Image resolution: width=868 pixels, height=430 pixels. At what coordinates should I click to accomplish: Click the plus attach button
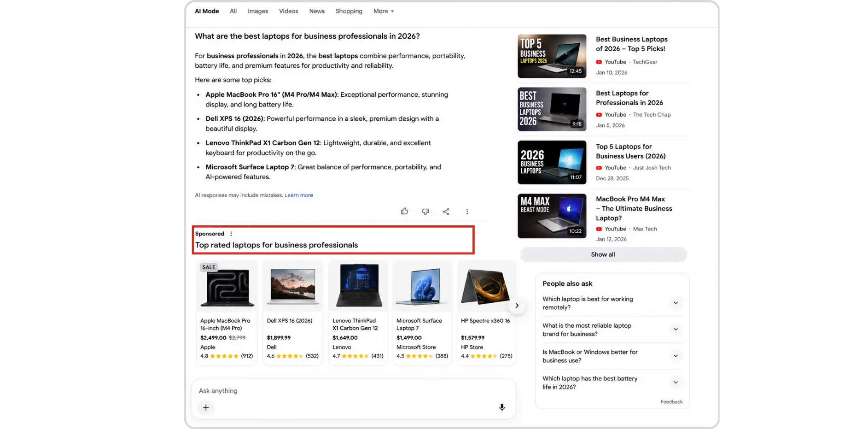pyautogui.click(x=206, y=407)
